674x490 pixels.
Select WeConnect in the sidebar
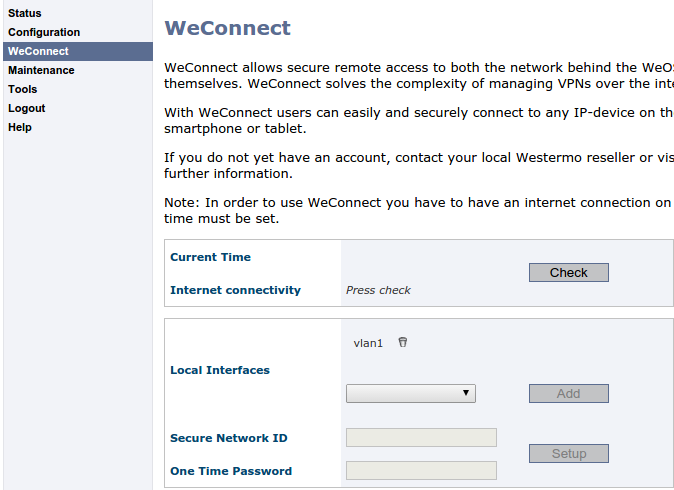click(x=38, y=51)
